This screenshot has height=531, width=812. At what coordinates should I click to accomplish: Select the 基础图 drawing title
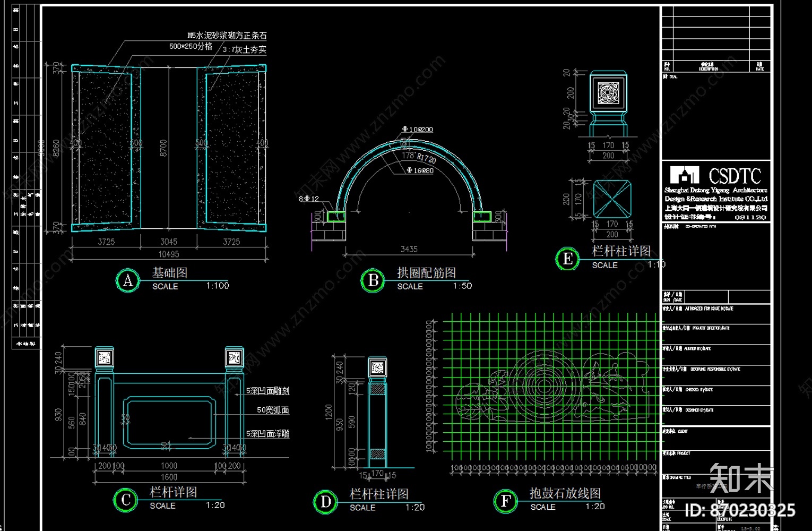coord(170,272)
